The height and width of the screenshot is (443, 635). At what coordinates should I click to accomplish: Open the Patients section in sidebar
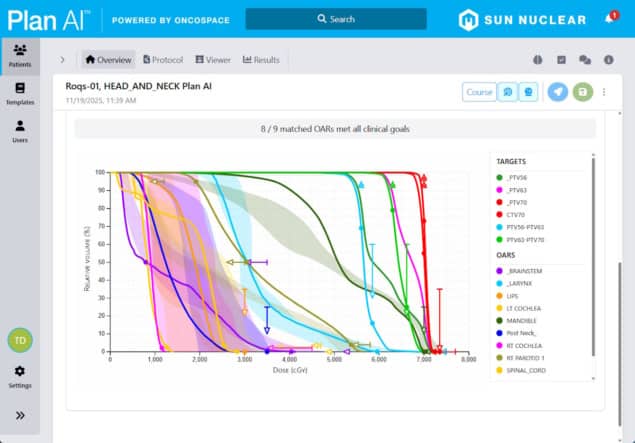tap(20, 55)
